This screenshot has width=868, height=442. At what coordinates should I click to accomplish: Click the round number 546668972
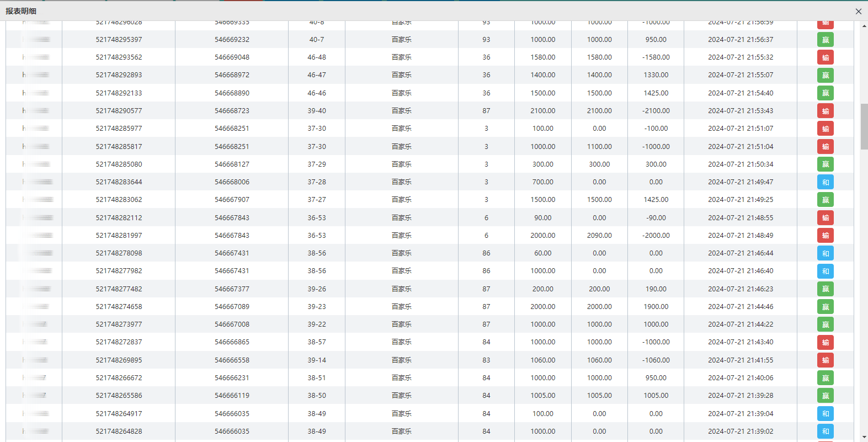click(232, 75)
